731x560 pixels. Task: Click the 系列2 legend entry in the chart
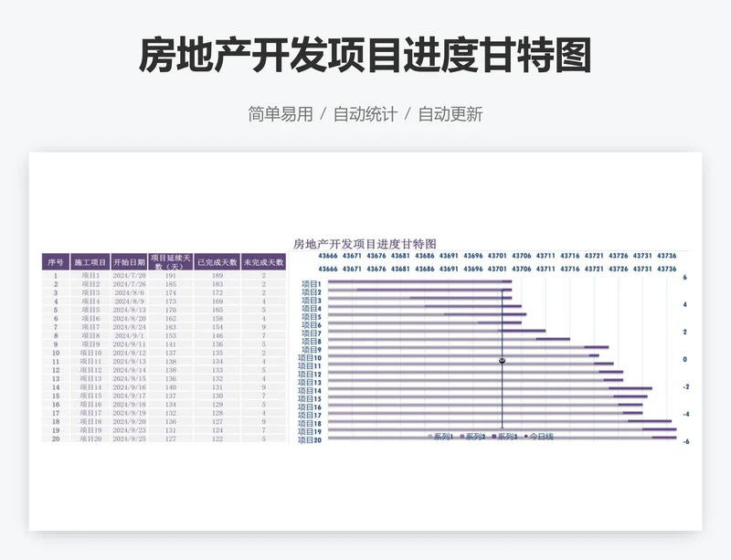click(472, 437)
